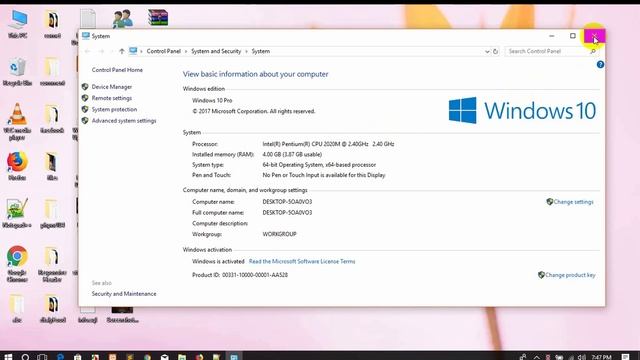
Task: Click the WORKGROUP value
Action: pyautogui.click(x=280, y=234)
